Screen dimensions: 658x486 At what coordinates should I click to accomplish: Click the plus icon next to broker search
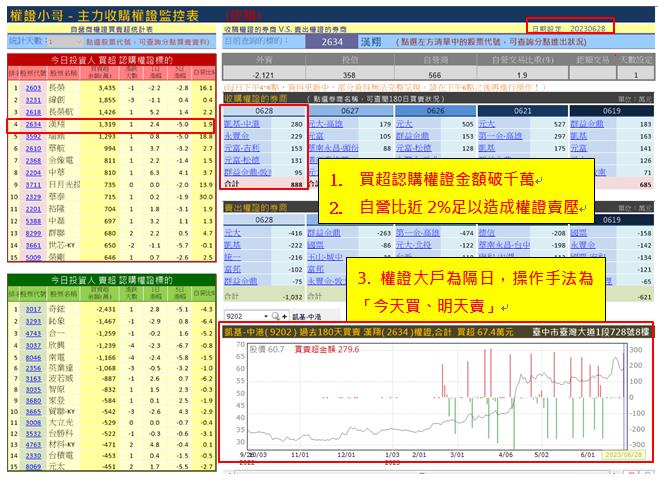click(x=285, y=316)
